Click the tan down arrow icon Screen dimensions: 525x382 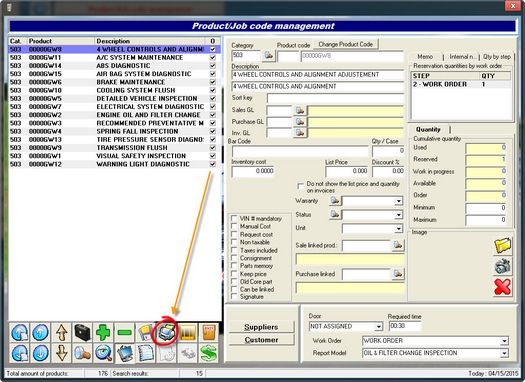(x=62, y=353)
